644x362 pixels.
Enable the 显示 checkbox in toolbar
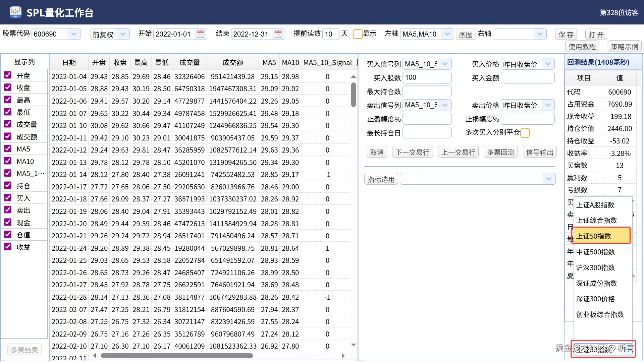358,34
